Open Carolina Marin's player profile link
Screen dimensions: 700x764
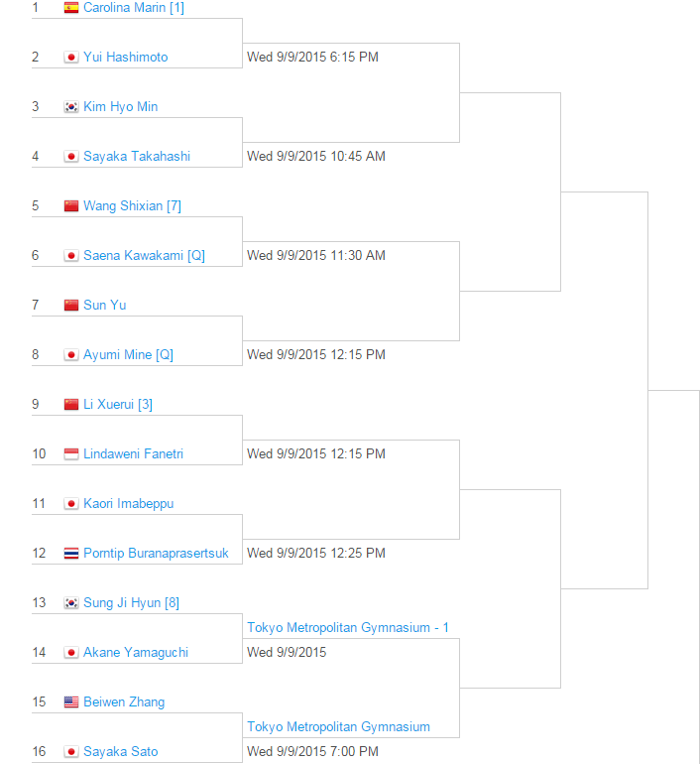pyautogui.click(x=133, y=8)
